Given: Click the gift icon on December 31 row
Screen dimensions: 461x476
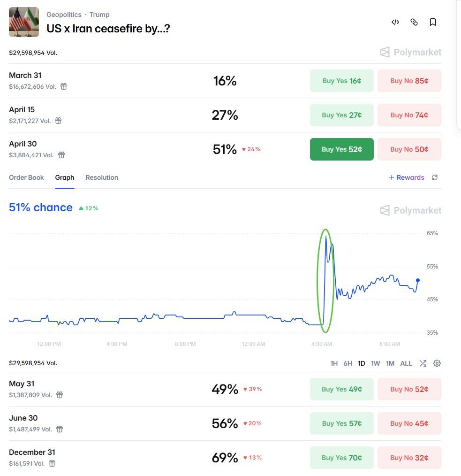Looking at the screenshot, I should click(x=53, y=463).
